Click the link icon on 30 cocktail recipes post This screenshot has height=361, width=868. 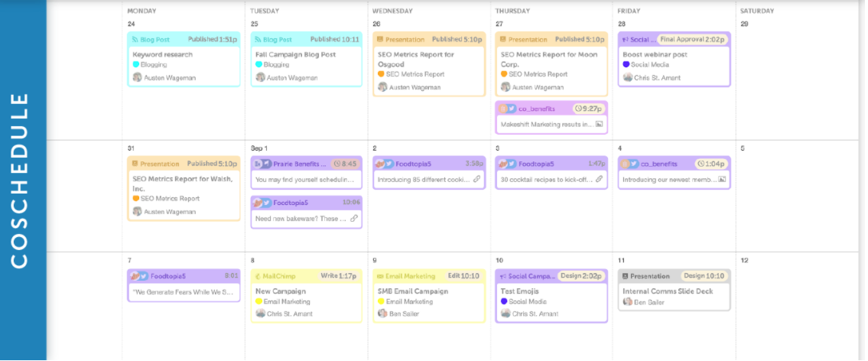click(x=600, y=180)
